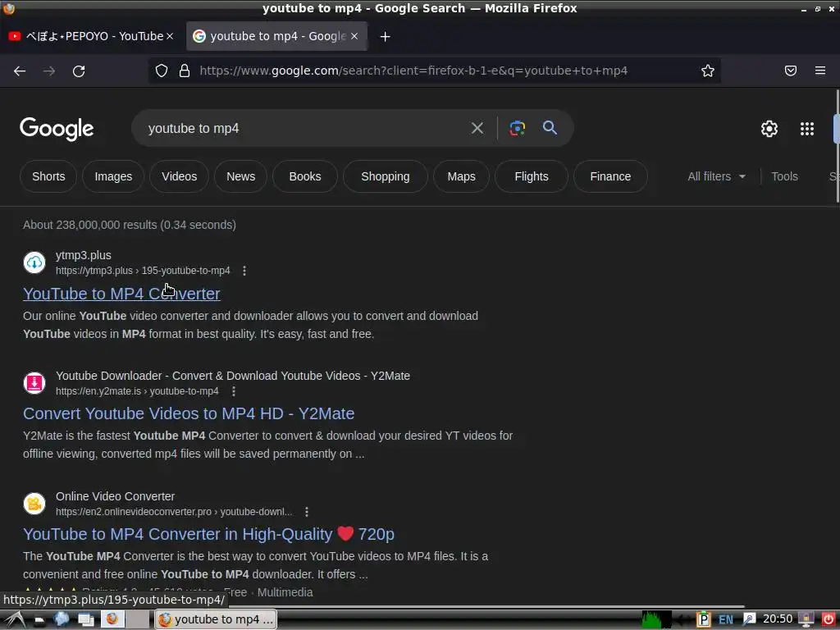Open more options for Online Video Converter result
The height and width of the screenshot is (630, 840).
point(307,512)
